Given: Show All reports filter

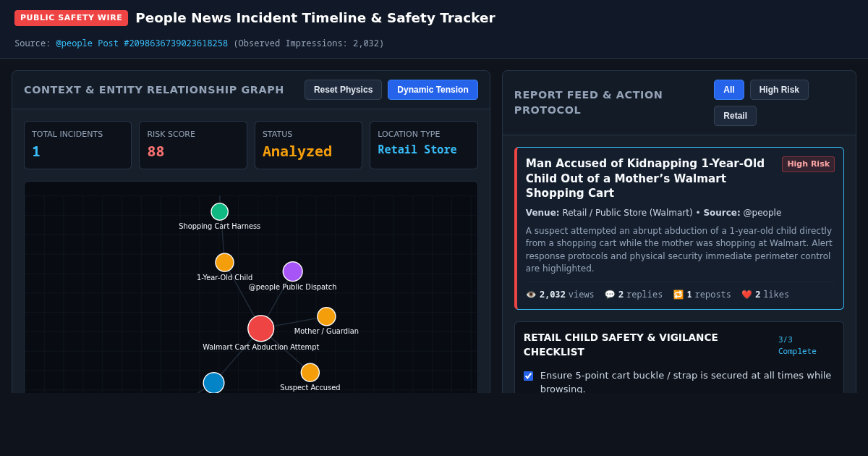Looking at the screenshot, I should click(729, 90).
